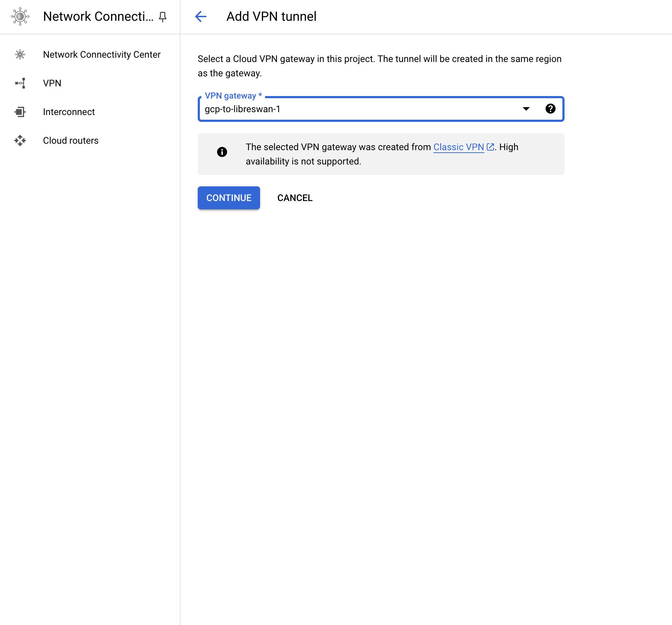Click the Interconnect sidebar icon

[20, 112]
